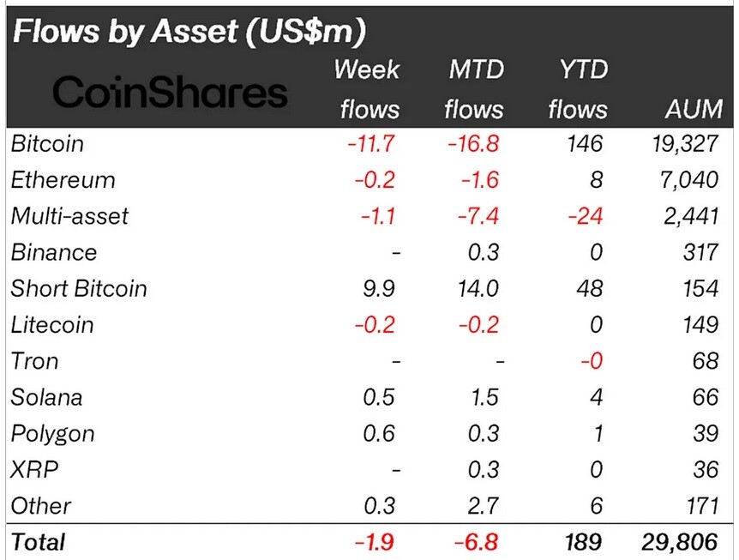
Task: Click the Polygon row label
Action: point(52,435)
